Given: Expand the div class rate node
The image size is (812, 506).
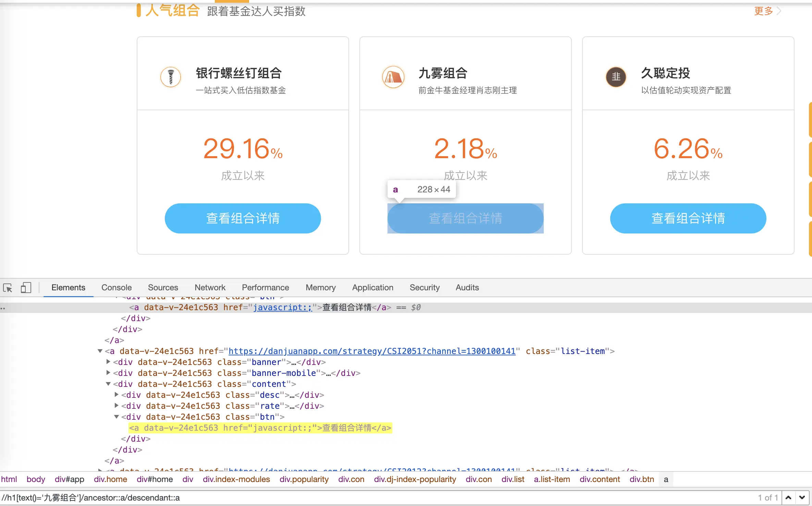Looking at the screenshot, I should click(116, 406).
